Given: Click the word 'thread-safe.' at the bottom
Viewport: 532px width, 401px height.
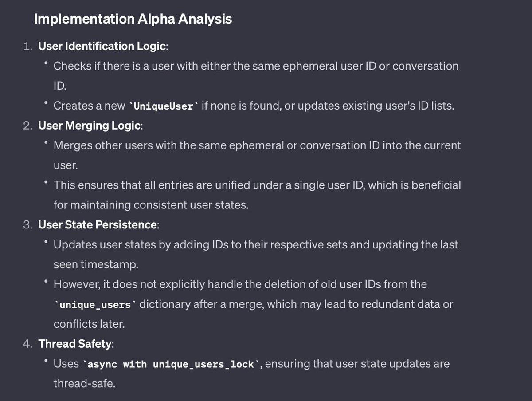Looking at the screenshot, I should pos(84,383).
